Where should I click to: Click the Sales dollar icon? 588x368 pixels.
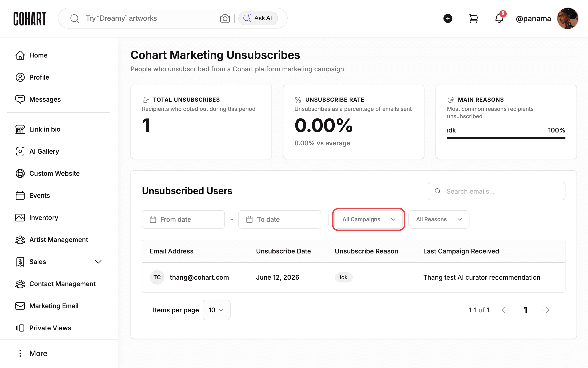(20, 262)
